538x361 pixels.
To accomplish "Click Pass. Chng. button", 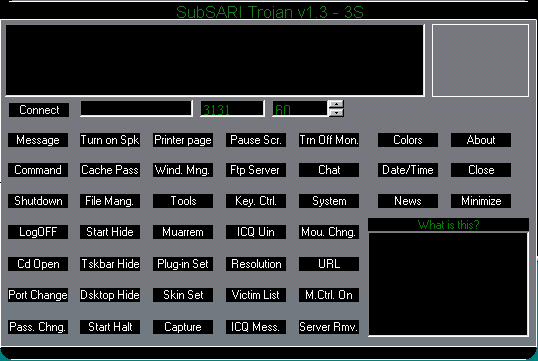I will [38, 327].
